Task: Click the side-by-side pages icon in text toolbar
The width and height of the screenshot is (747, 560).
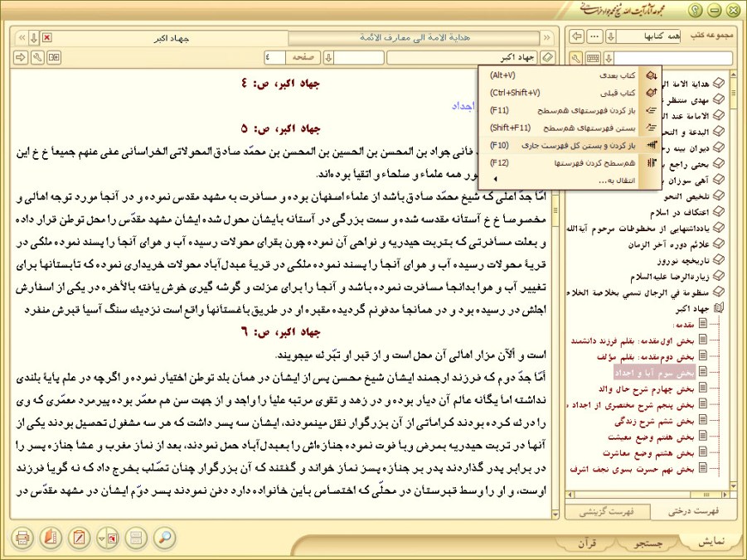Action: click(x=55, y=58)
